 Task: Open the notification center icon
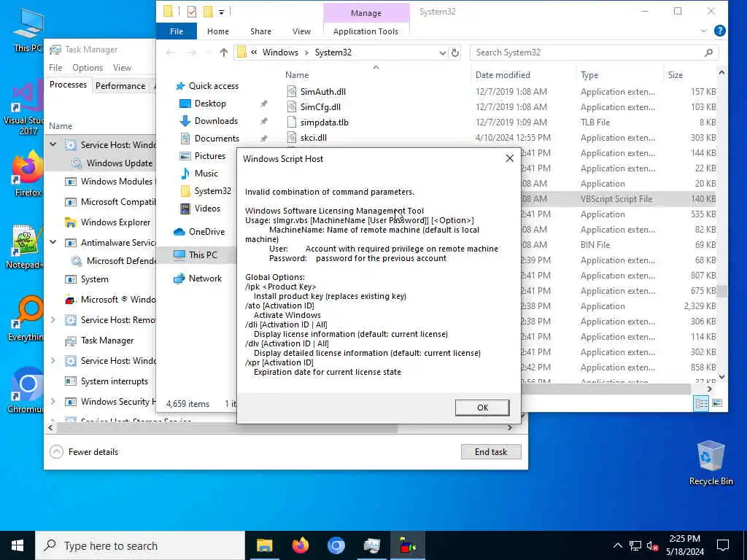(x=723, y=545)
